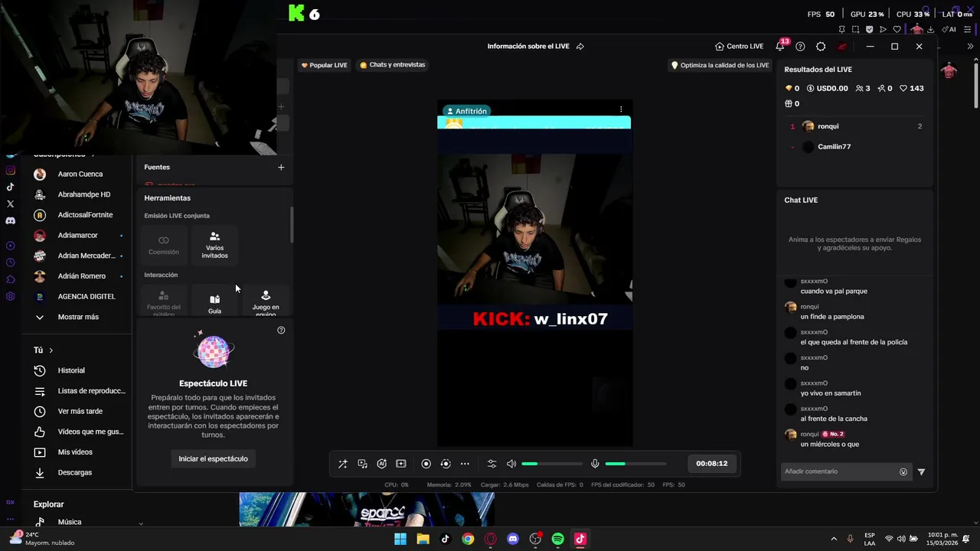The height and width of the screenshot is (551, 980).
Task: Open Aaron Cuenca channel
Action: (80, 174)
